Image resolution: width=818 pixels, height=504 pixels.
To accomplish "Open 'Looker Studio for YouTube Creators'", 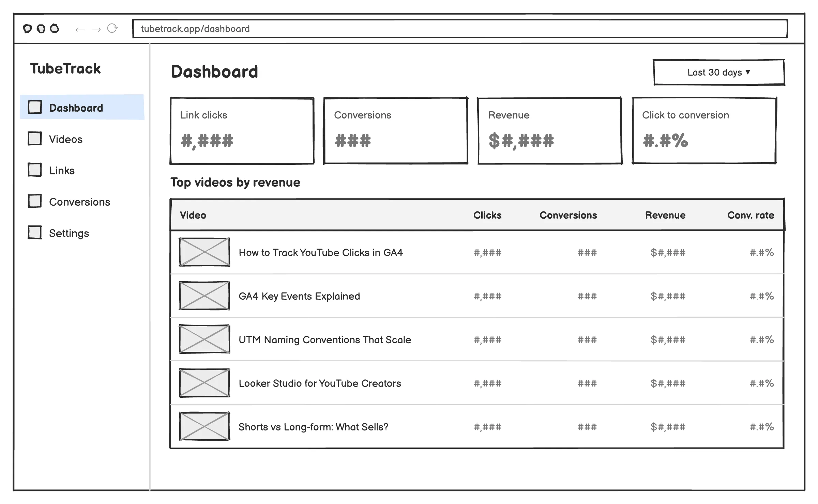I will click(320, 383).
